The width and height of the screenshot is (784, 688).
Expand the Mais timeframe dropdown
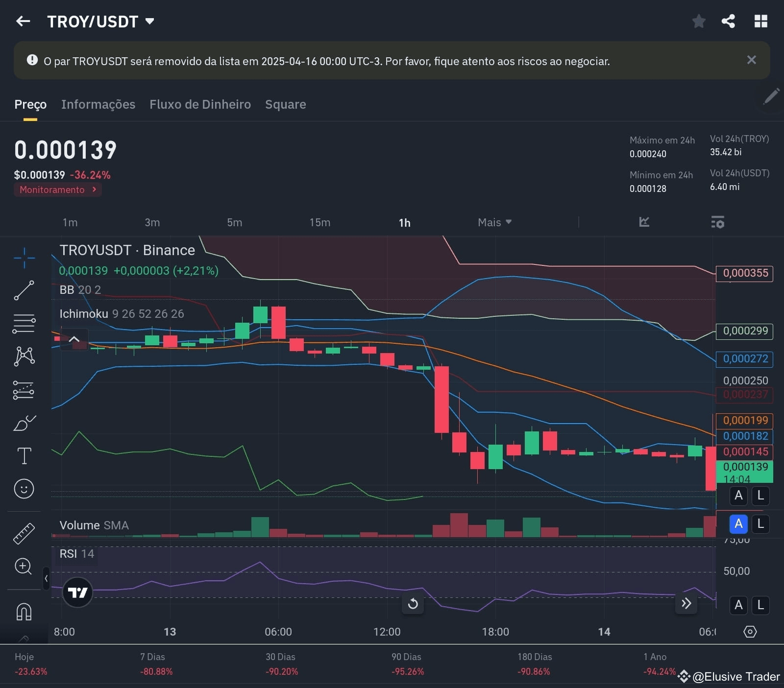[494, 222]
